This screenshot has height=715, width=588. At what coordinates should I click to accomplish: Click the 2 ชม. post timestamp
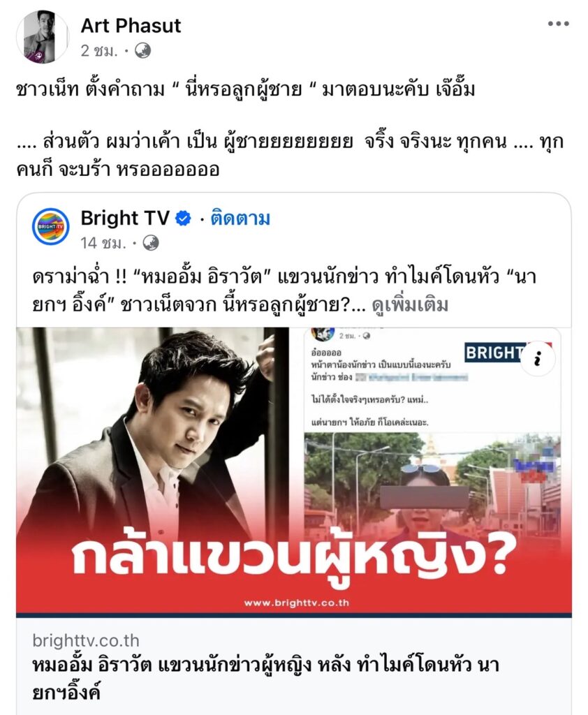[99, 50]
